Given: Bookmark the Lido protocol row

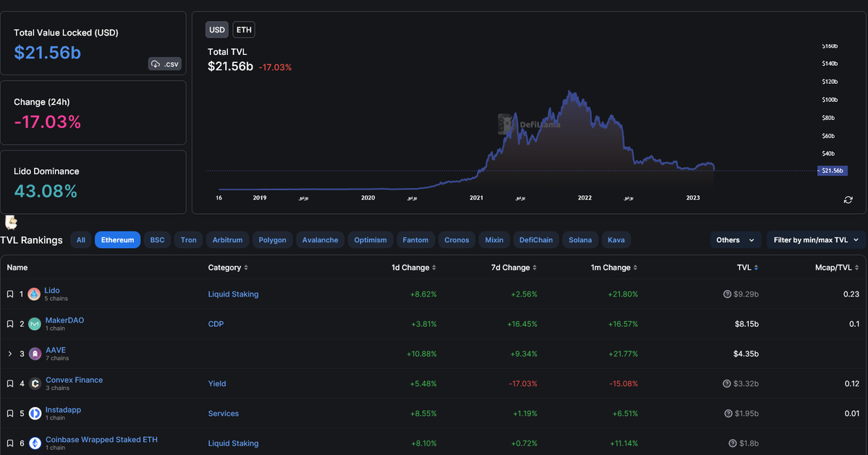Looking at the screenshot, I should (10, 294).
